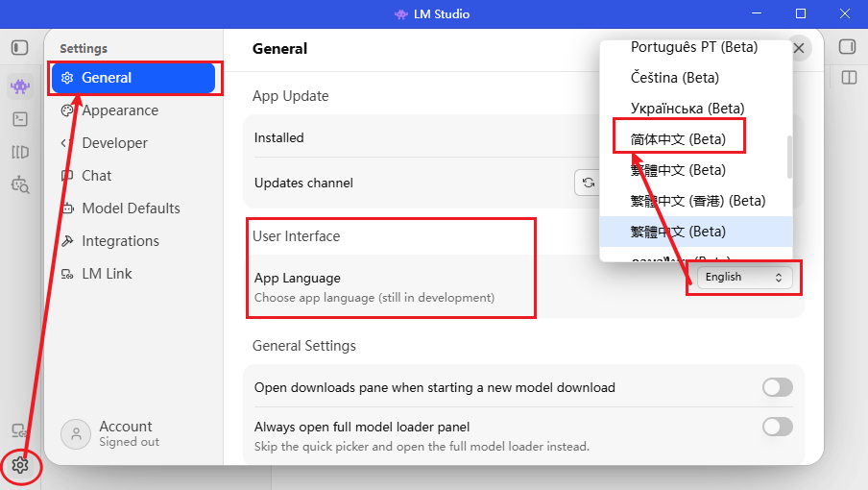This screenshot has height=490, width=868.
Task: Choose Português PT (Beta) language
Action: click(x=696, y=48)
